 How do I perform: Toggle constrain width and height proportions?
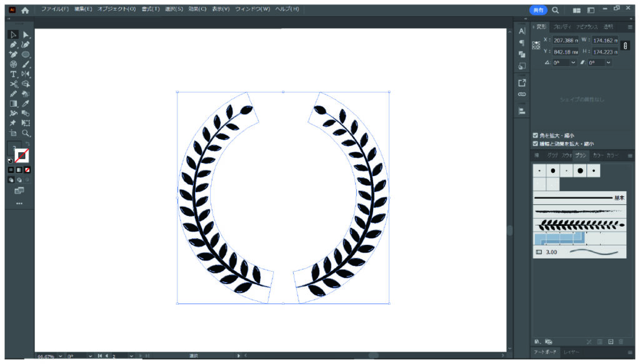625,46
